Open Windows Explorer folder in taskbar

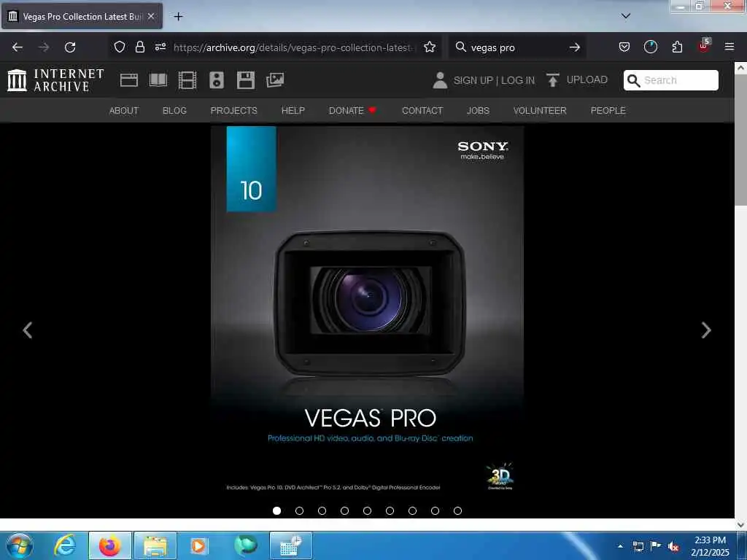tap(155, 545)
